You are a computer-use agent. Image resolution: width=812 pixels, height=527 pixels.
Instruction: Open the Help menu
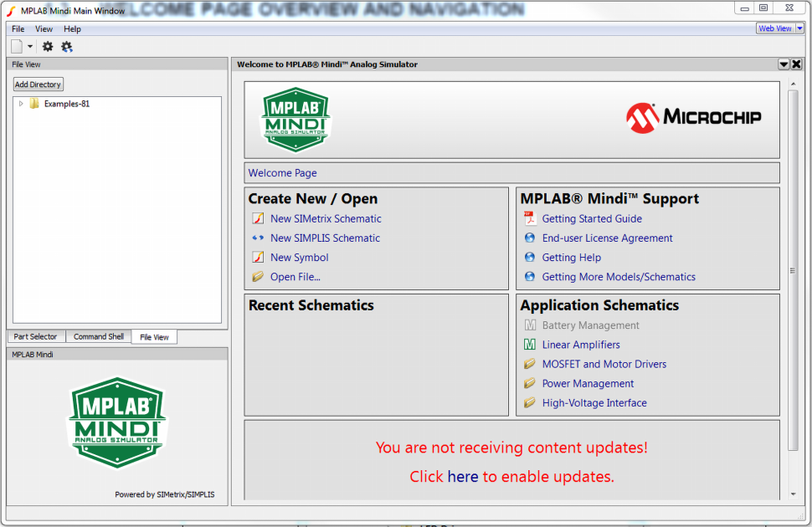(72, 29)
